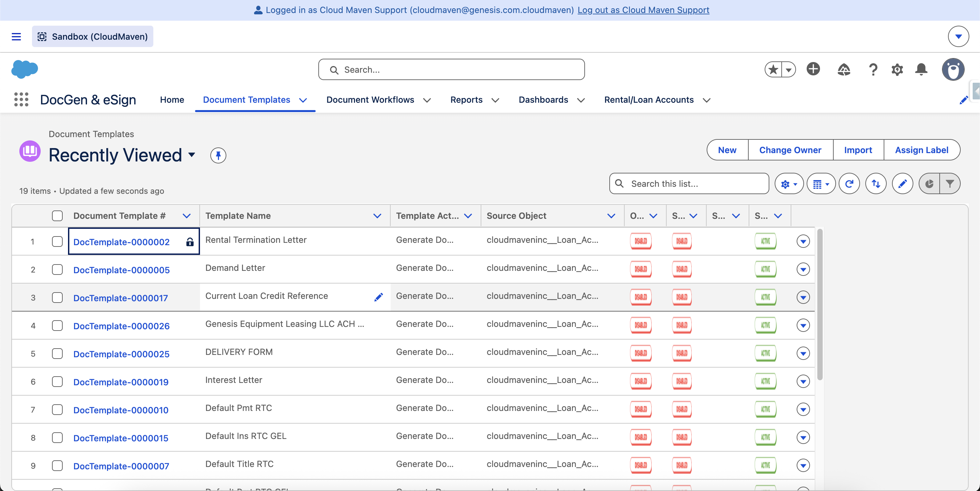
Task: Open Template Name column menu chevron
Action: click(377, 216)
